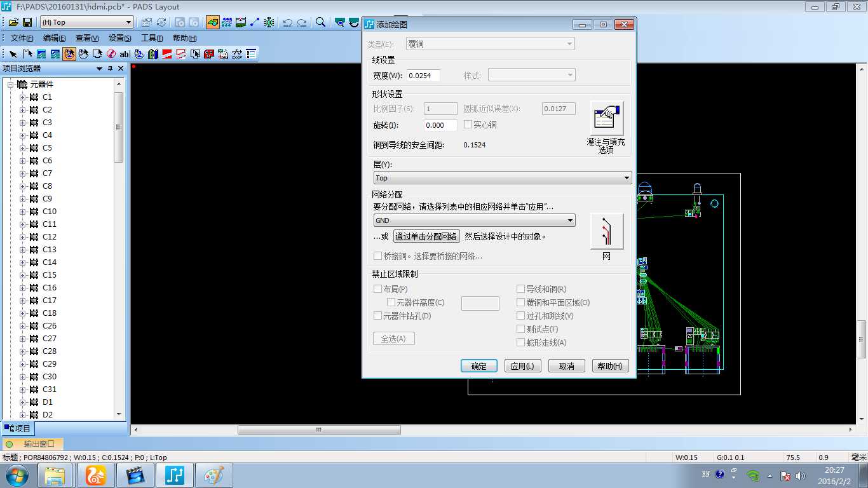Select the Copper Pour Cutout tool
The image size is (868, 488).
coord(83,54)
